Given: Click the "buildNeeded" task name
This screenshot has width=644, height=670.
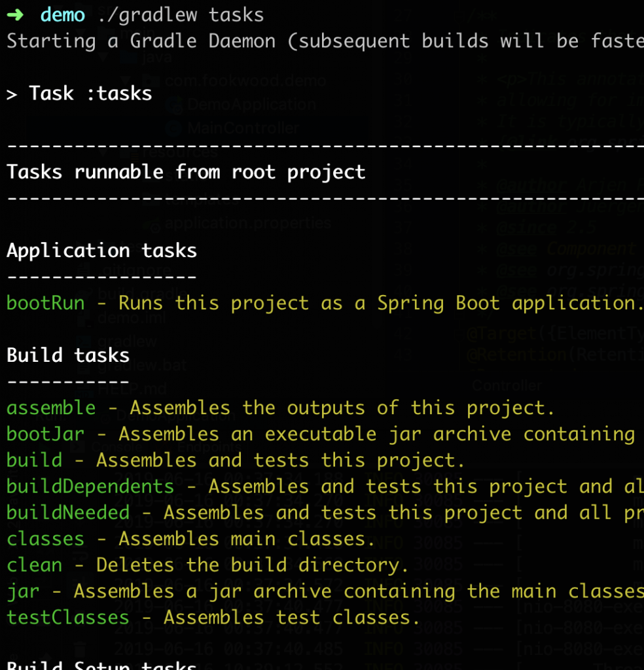Looking at the screenshot, I should (68, 512).
